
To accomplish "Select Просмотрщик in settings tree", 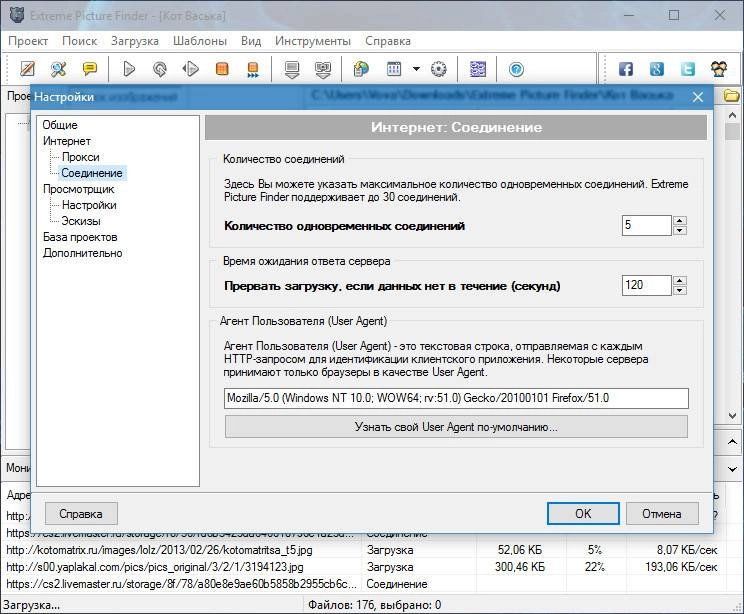I will coord(78,189).
